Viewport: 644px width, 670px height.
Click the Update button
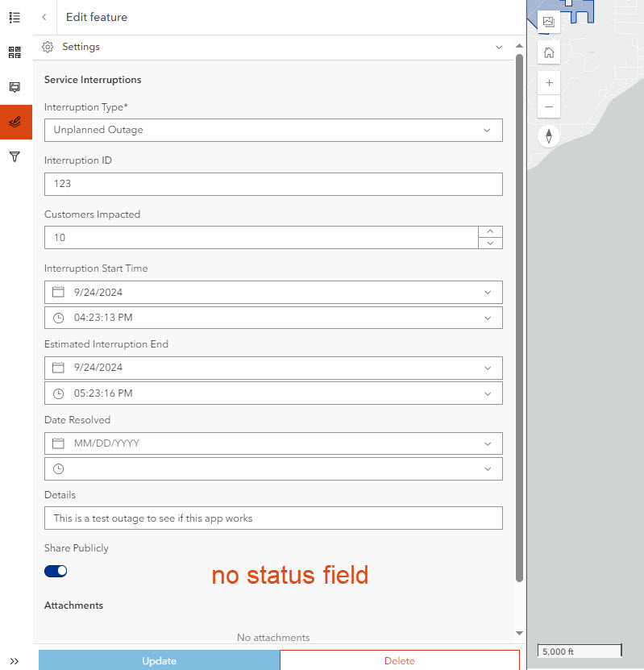[158, 660]
